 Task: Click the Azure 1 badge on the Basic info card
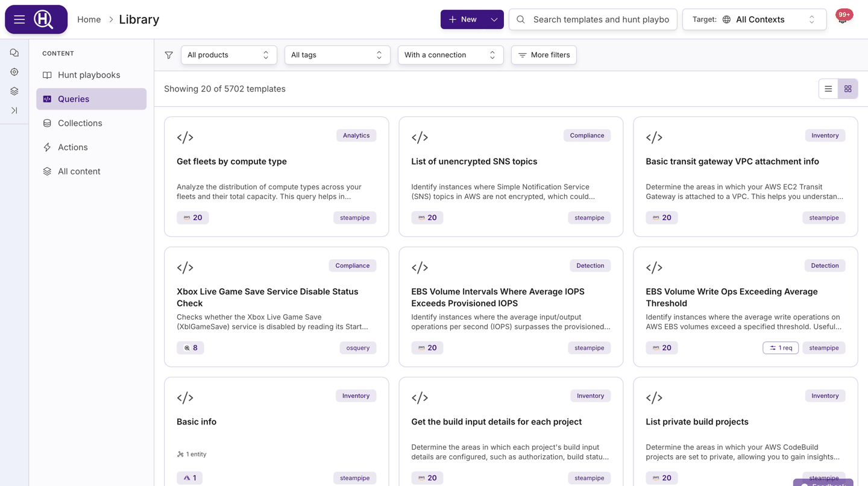tap(189, 478)
